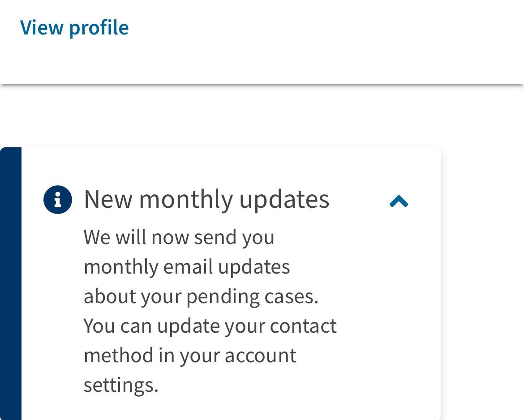
Task: Click the word 'View' in the header link
Action: (x=42, y=27)
